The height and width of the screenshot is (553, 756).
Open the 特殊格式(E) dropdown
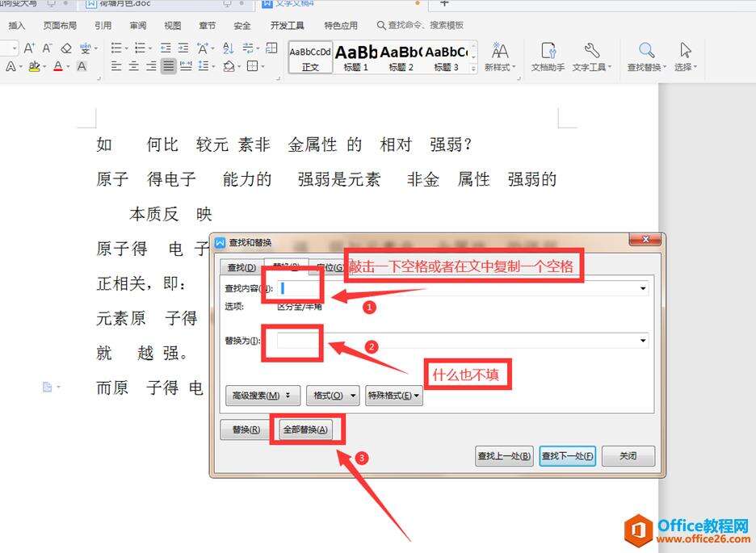pos(394,396)
